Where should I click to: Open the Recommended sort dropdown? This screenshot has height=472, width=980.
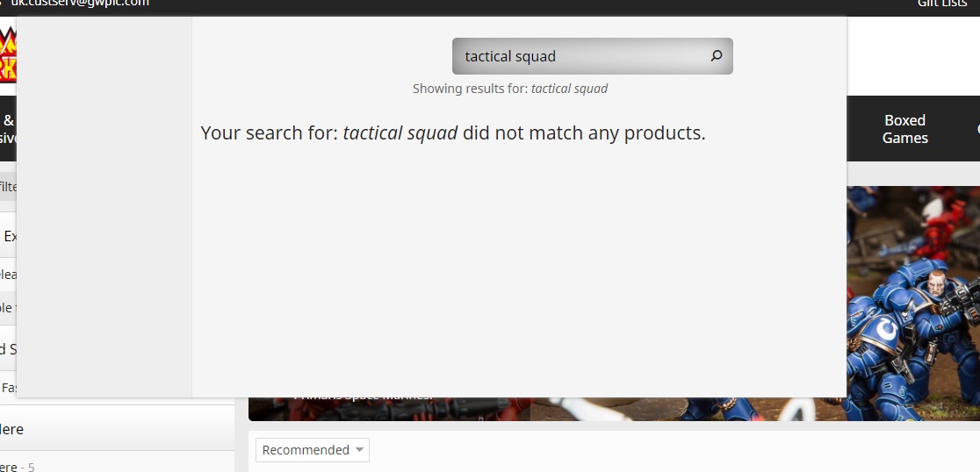(312, 450)
